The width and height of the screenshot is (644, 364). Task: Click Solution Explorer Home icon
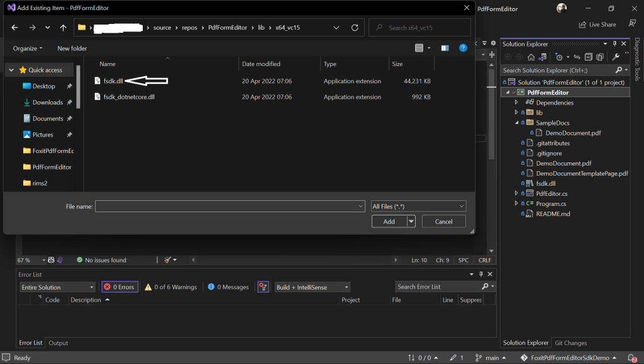coord(531,57)
